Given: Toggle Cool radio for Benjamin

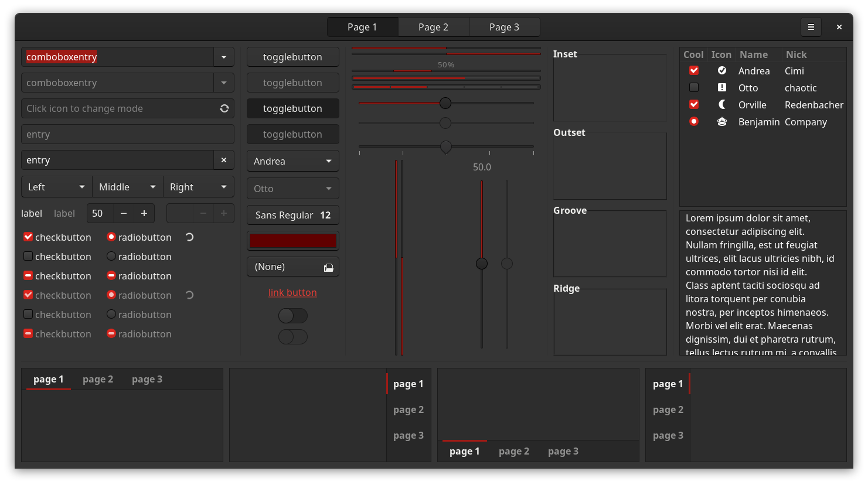Looking at the screenshot, I should pos(694,121).
